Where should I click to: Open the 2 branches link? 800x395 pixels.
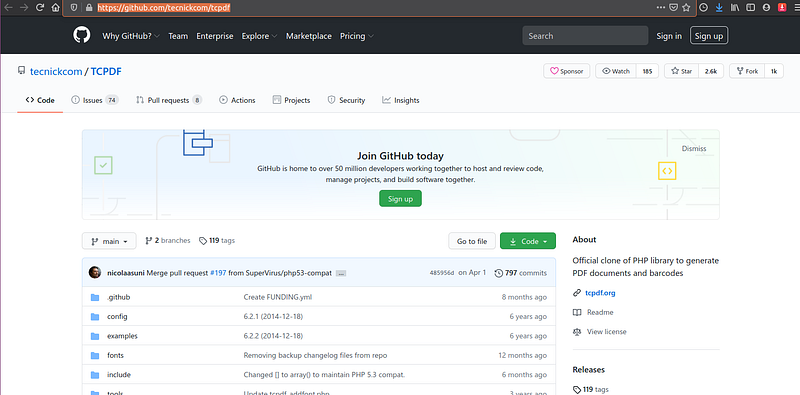(168, 240)
